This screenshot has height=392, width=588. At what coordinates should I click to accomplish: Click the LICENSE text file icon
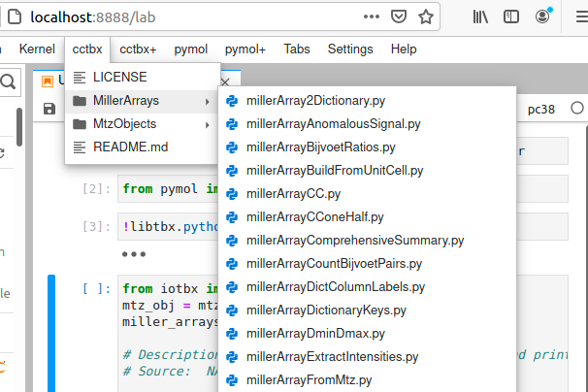pos(80,78)
